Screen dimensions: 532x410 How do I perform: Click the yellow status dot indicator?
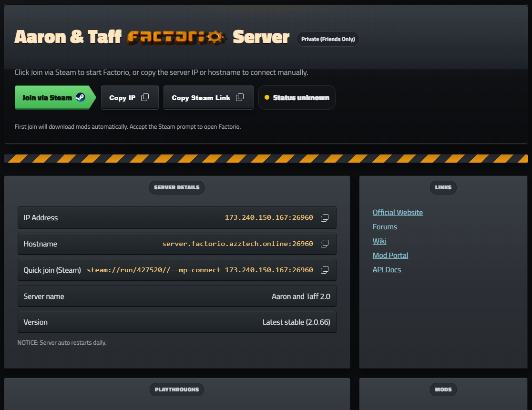click(x=267, y=97)
